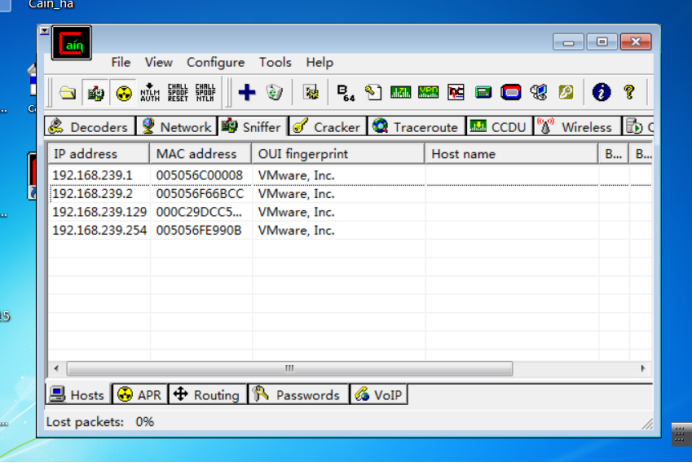Viewport: 692px width, 463px height.
Task: Switch to the APR bottom tab
Action: (x=140, y=394)
